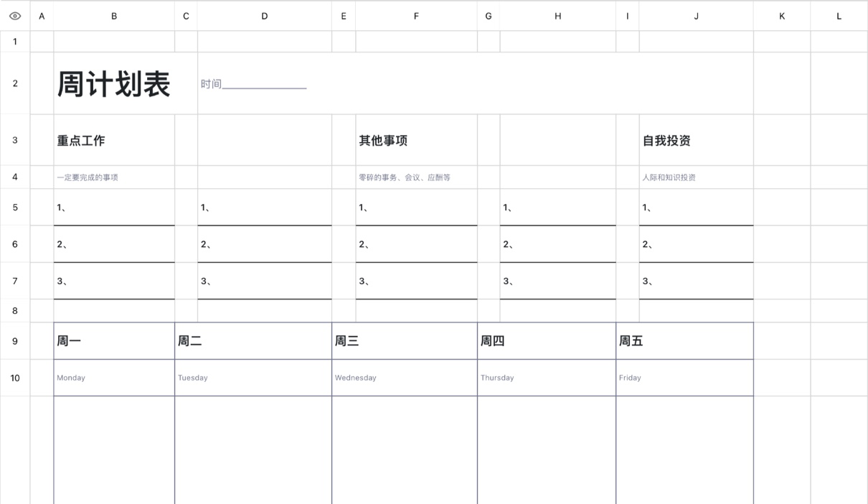
Task: Click item 3、 in column D
Action: coord(265,281)
